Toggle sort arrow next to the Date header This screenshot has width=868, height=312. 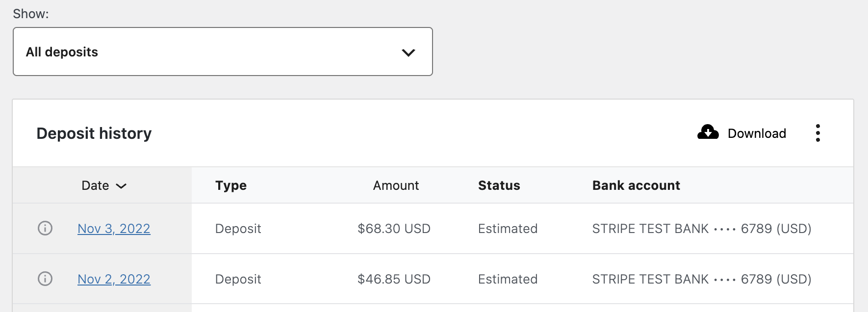point(121,186)
